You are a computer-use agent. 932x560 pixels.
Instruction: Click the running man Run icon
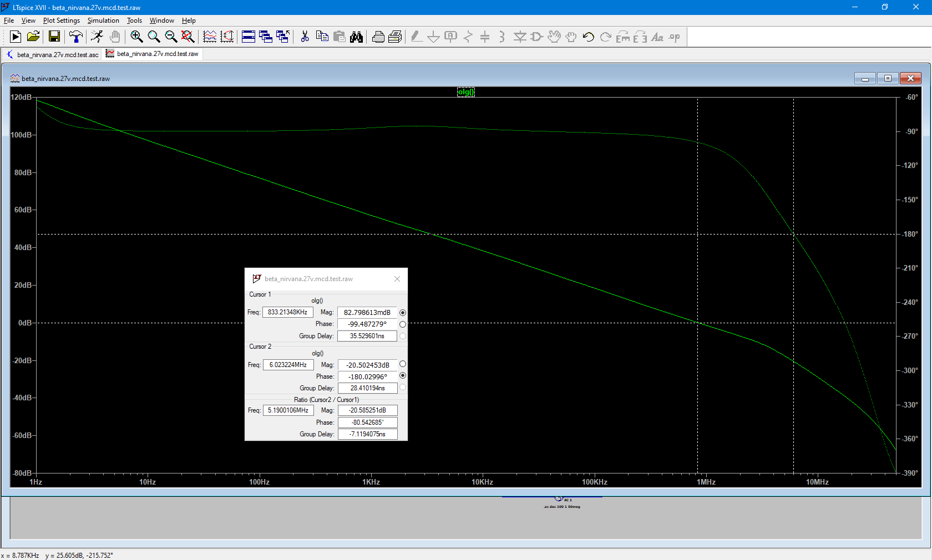[x=97, y=37]
